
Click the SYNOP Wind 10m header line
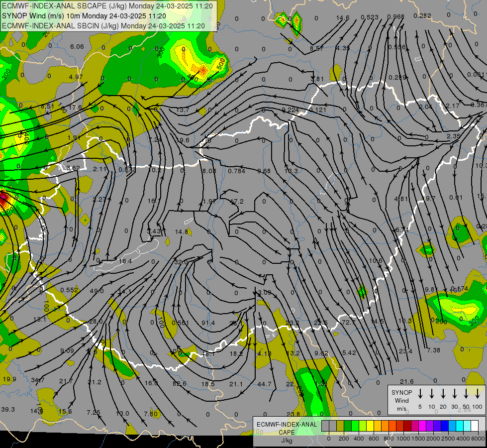[x=84, y=16]
